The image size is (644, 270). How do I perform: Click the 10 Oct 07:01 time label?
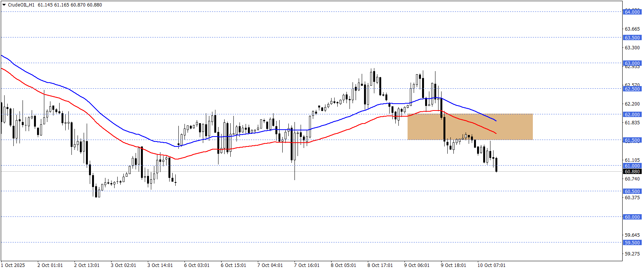pyautogui.click(x=491, y=265)
